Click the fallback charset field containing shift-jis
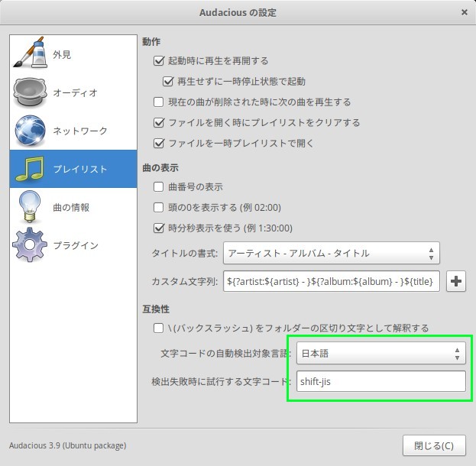Screen dimensions: 476x466 (x=381, y=381)
